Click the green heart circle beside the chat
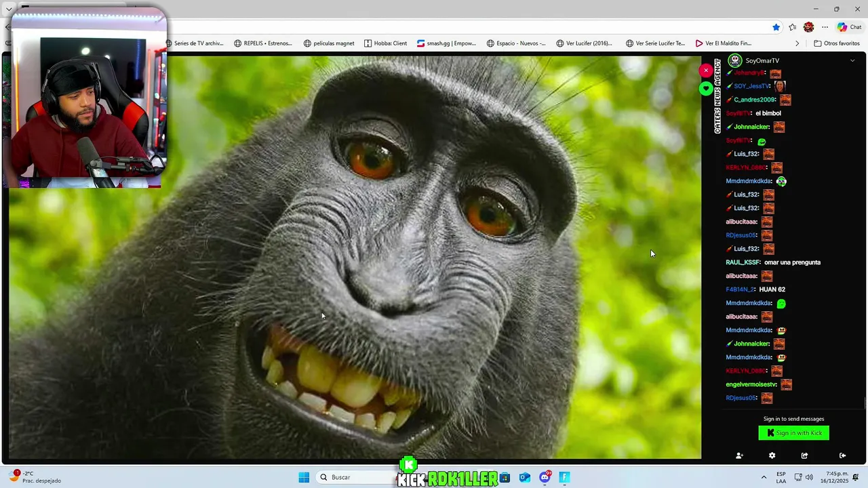Screen dimensions: 868x488 tap(706, 88)
